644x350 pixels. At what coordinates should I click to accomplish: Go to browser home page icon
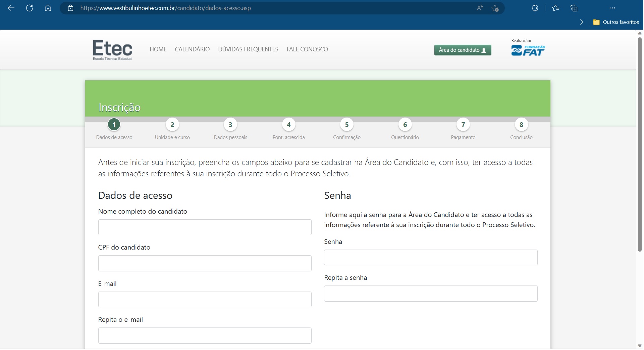[x=48, y=8]
